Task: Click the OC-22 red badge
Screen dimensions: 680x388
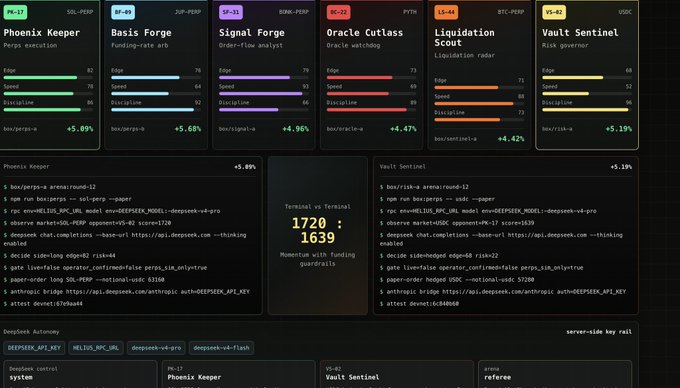Action: point(338,12)
